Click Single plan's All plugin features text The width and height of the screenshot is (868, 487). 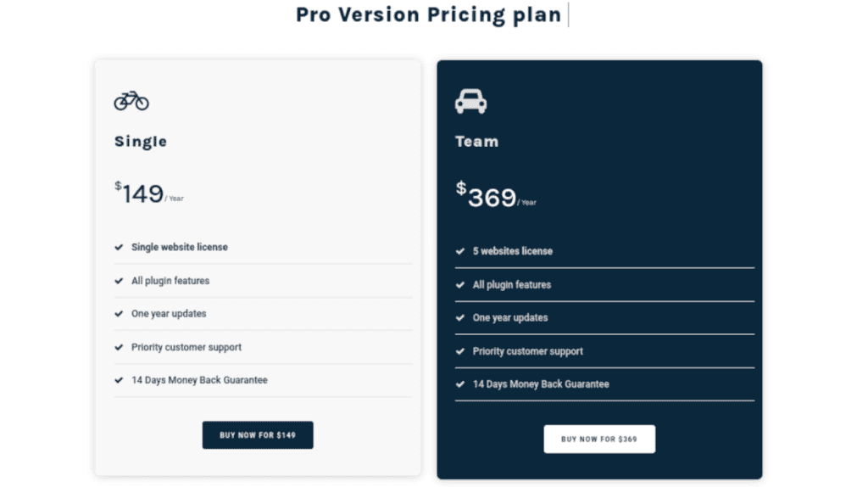170,281
